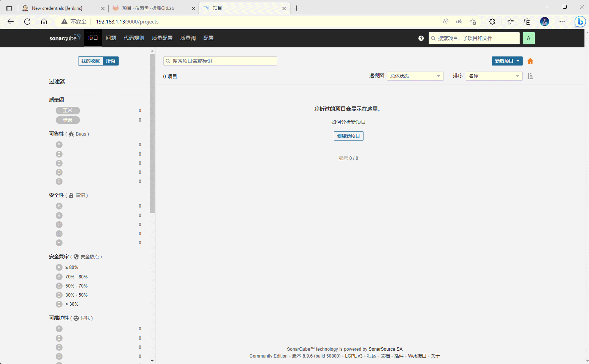Click the global search box in header
The image size is (589, 364).
coord(474,38)
